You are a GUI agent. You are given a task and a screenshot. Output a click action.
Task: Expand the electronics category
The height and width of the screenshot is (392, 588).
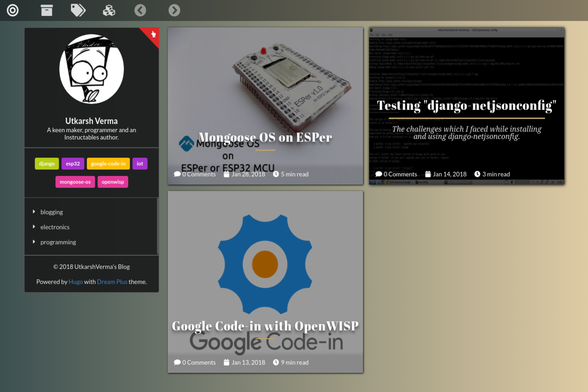click(34, 227)
